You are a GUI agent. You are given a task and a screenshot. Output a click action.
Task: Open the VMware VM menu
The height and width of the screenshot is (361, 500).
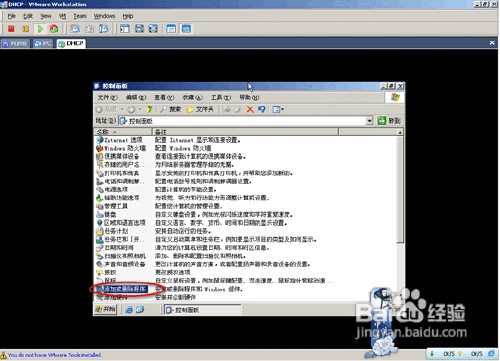[62, 16]
